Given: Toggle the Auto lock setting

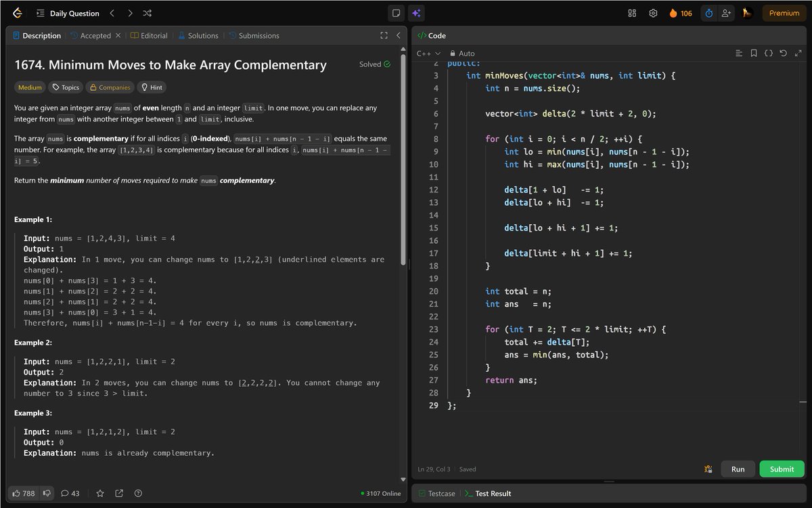Looking at the screenshot, I should tap(463, 53).
